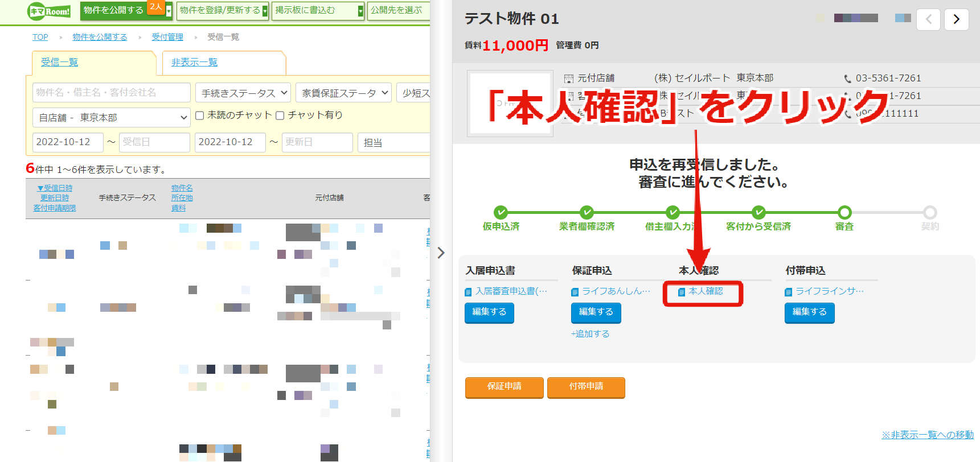Sort the list by 賃料
Image resolution: width=980 pixels, height=462 pixels.
[x=179, y=208]
